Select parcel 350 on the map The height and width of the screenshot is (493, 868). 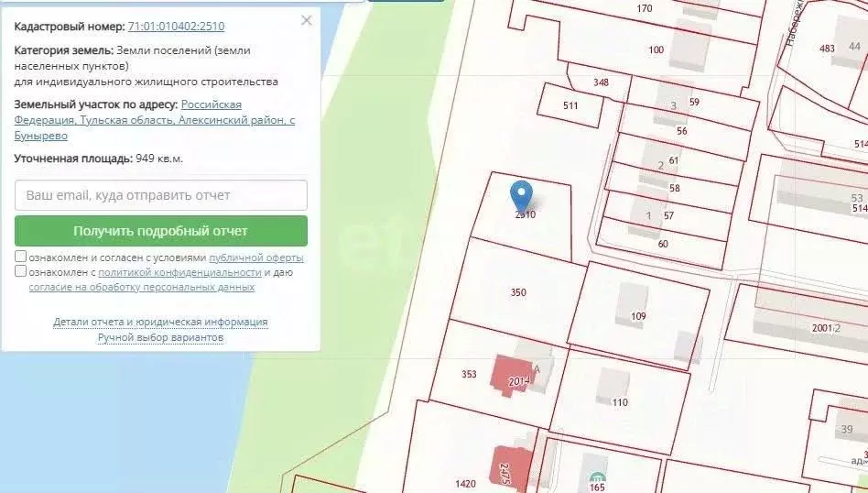click(x=518, y=292)
